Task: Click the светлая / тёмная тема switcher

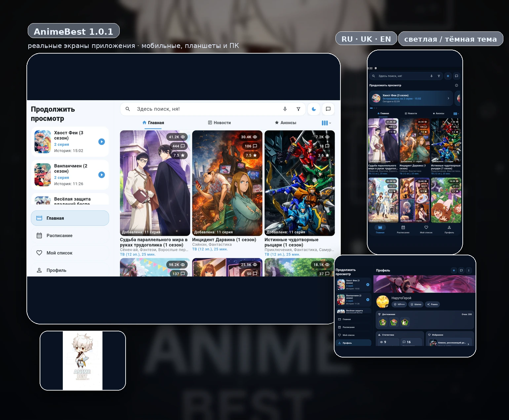Action: tap(450, 39)
